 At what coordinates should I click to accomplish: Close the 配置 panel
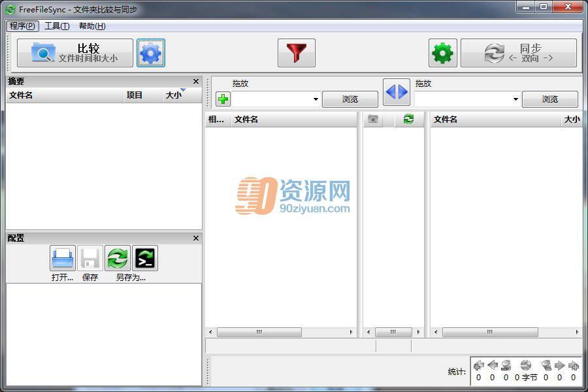coord(196,238)
